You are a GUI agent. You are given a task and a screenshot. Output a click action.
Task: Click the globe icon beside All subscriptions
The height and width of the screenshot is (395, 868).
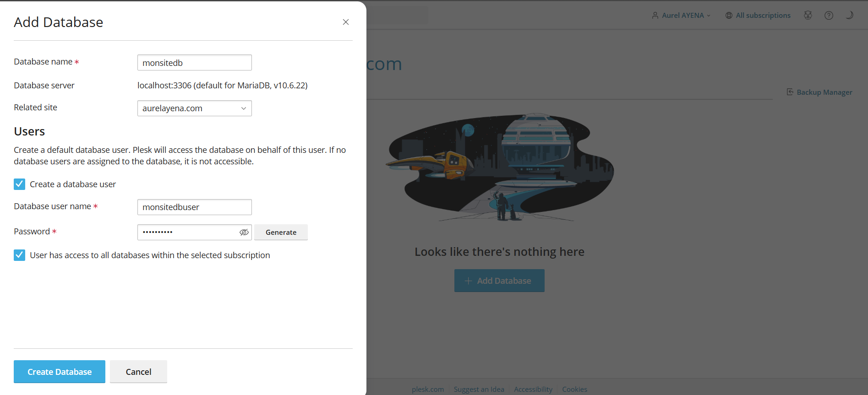tap(729, 16)
